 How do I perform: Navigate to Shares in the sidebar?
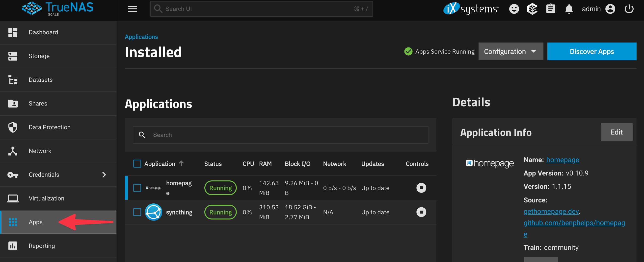point(38,103)
